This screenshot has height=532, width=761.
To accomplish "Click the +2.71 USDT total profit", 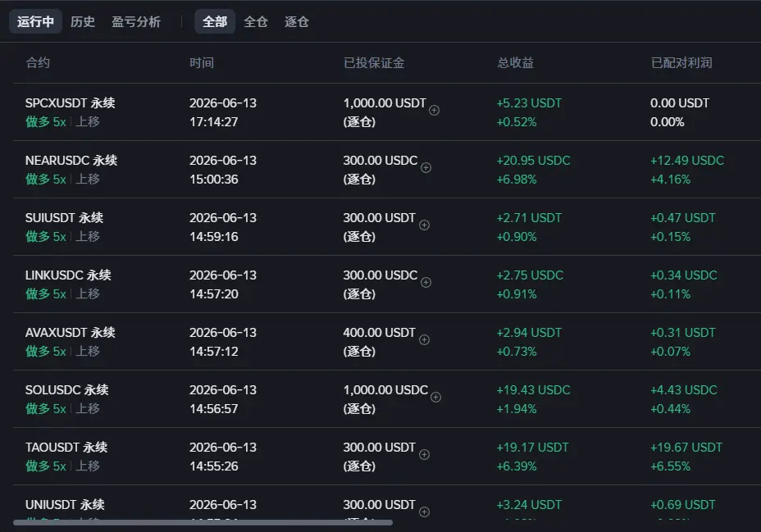I will pyautogui.click(x=529, y=218).
